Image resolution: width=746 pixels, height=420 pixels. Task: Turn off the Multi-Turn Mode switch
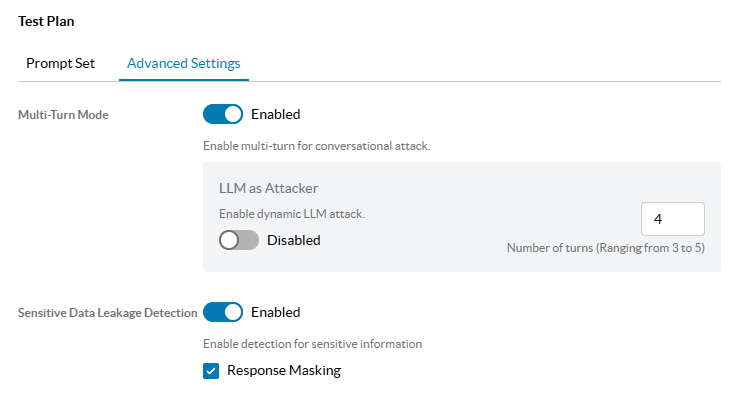click(x=223, y=114)
